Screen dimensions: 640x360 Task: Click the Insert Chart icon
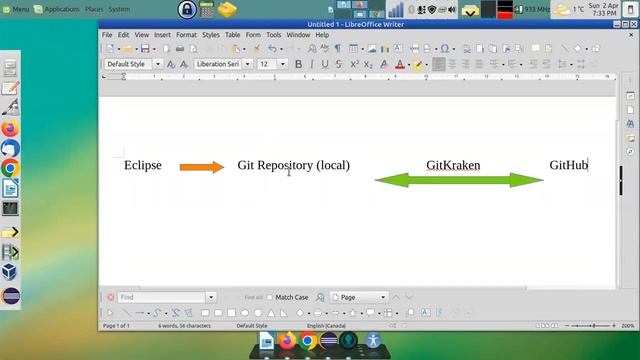coord(384,49)
